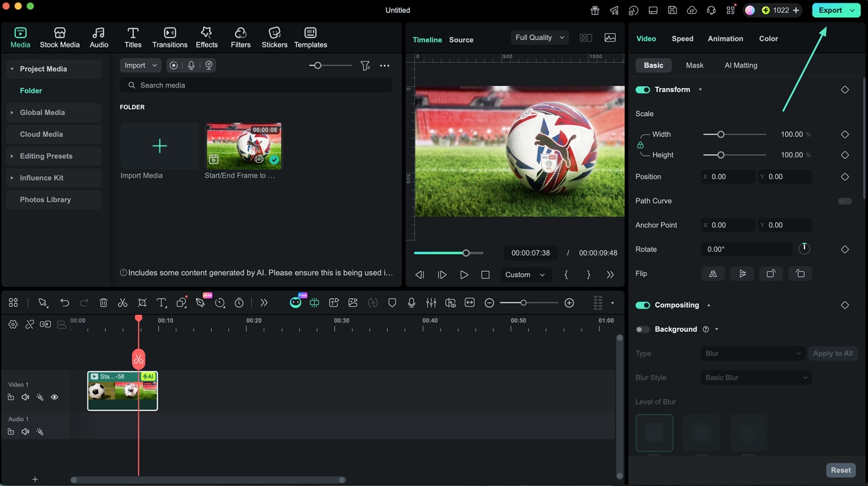The height and width of the screenshot is (486, 868).
Task: Click the voiceover microphone icon in timeline toolbar
Action: point(411,303)
